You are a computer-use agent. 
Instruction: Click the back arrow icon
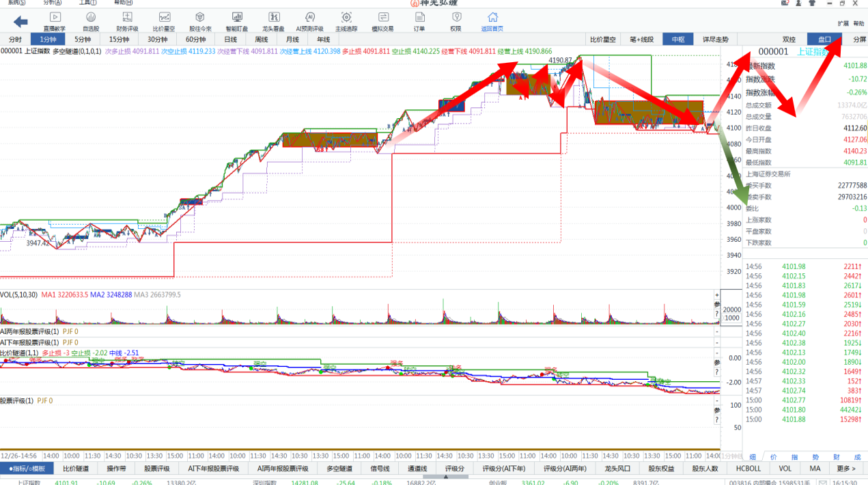[x=20, y=22]
